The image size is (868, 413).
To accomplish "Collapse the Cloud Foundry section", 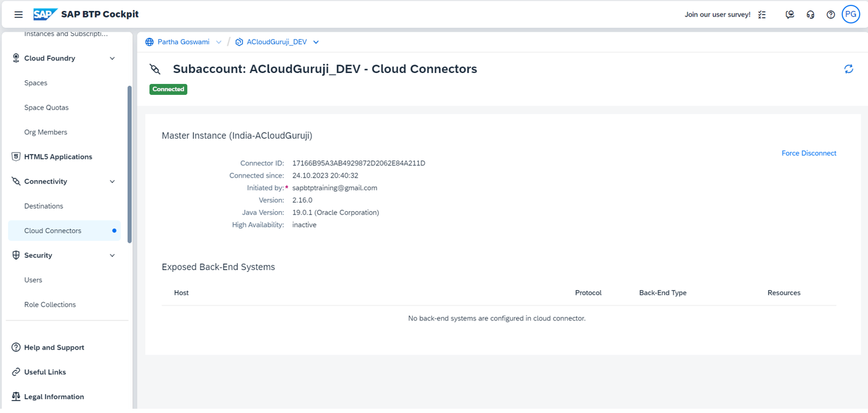I will [112, 58].
